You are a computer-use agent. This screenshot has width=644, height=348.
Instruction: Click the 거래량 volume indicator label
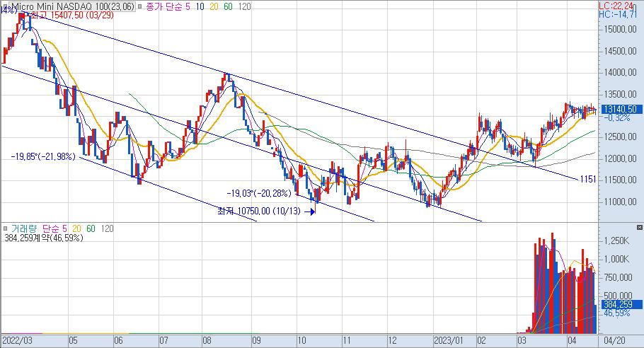click(23, 228)
